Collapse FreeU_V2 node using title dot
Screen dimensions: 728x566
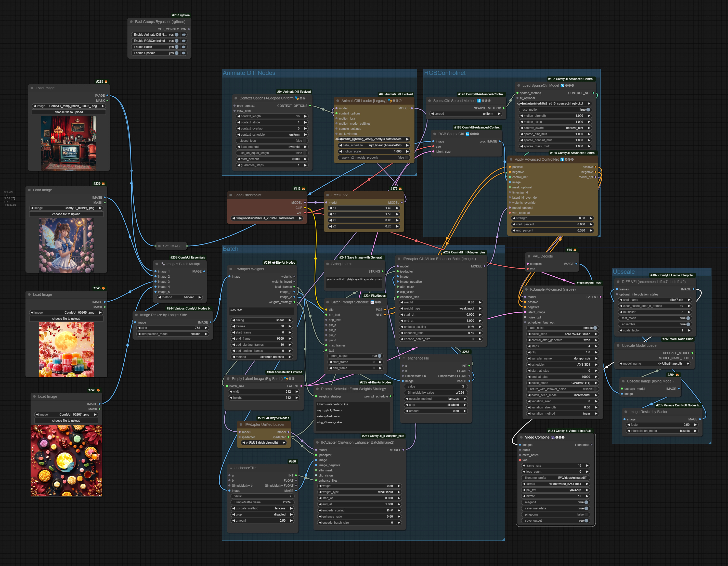tap(328, 195)
